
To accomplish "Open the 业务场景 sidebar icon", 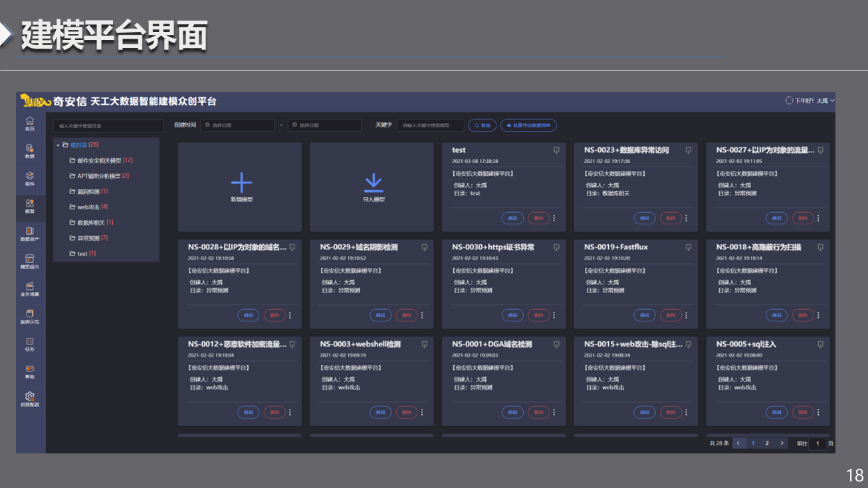I will coord(29,286).
